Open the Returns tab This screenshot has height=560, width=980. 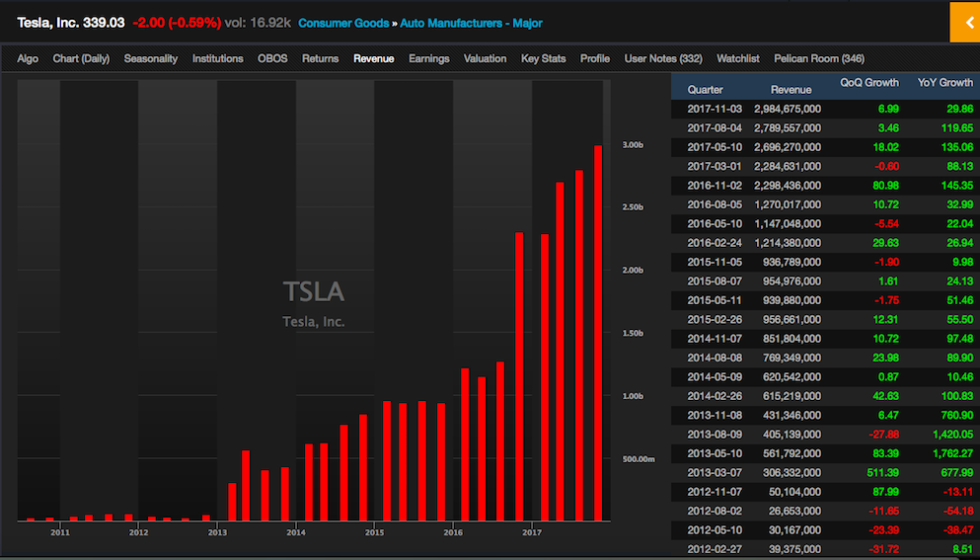pos(320,59)
